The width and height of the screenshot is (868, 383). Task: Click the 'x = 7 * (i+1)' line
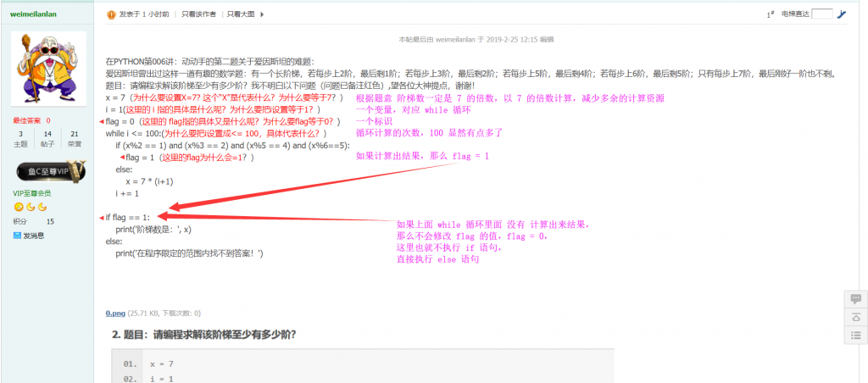[151, 181]
